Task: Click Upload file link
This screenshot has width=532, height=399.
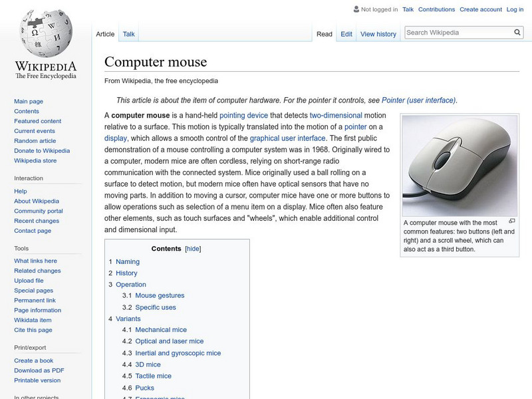Action: [29, 281]
